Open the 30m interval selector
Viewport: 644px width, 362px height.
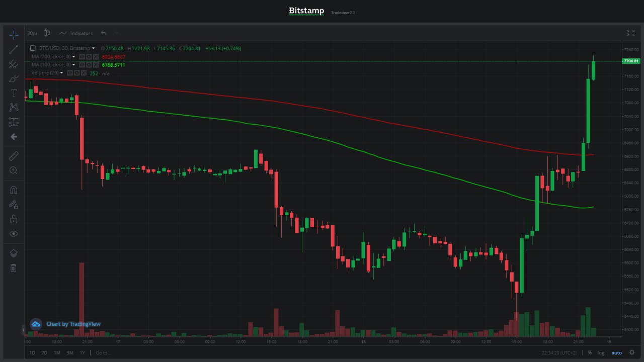(32, 33)
